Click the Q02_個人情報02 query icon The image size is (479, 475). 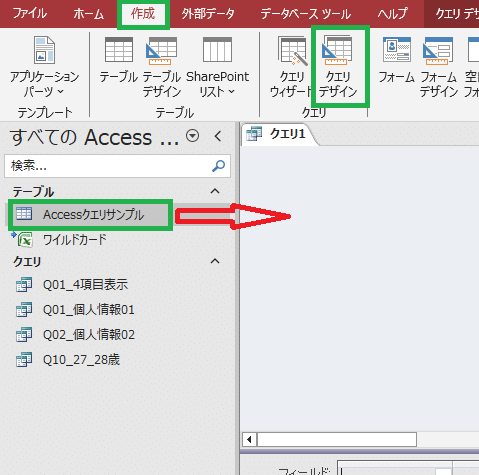24,334
